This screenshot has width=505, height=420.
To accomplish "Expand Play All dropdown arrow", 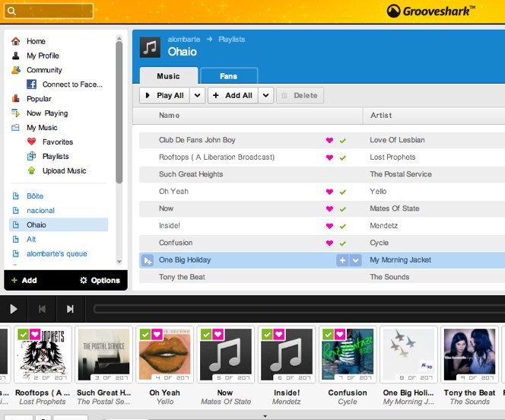I will pyautogui.click(x=198, y=95).
